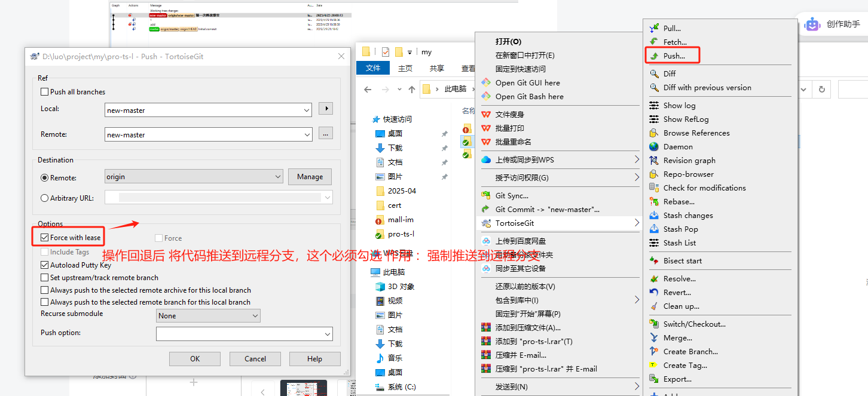The image size is (868, 396).
Task: Click the Push green arrow icon
Action: [654, 56]
